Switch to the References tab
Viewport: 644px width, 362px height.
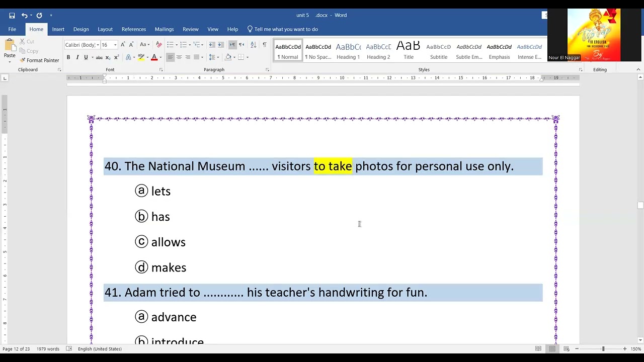[x=134, y=29]
